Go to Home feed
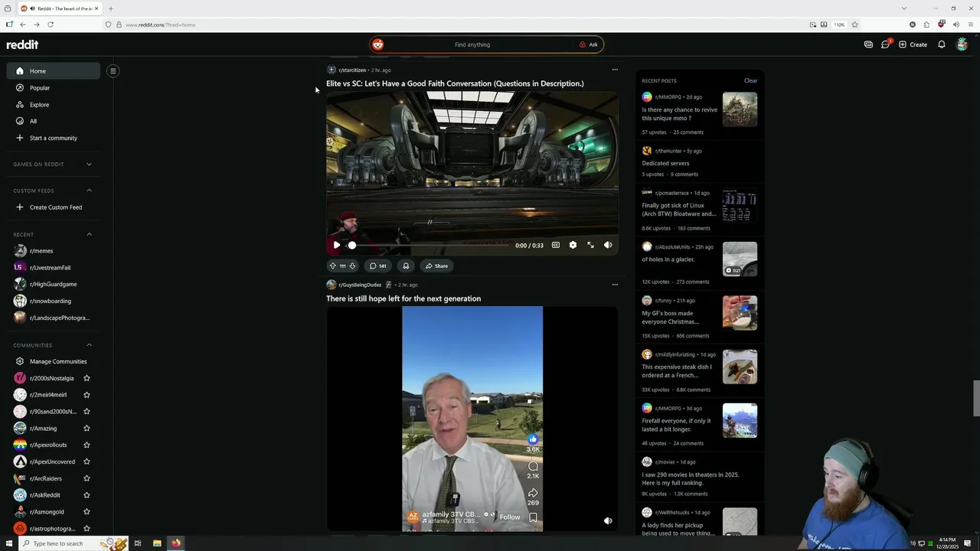980x551 pixels. click(x=54, y=71)
